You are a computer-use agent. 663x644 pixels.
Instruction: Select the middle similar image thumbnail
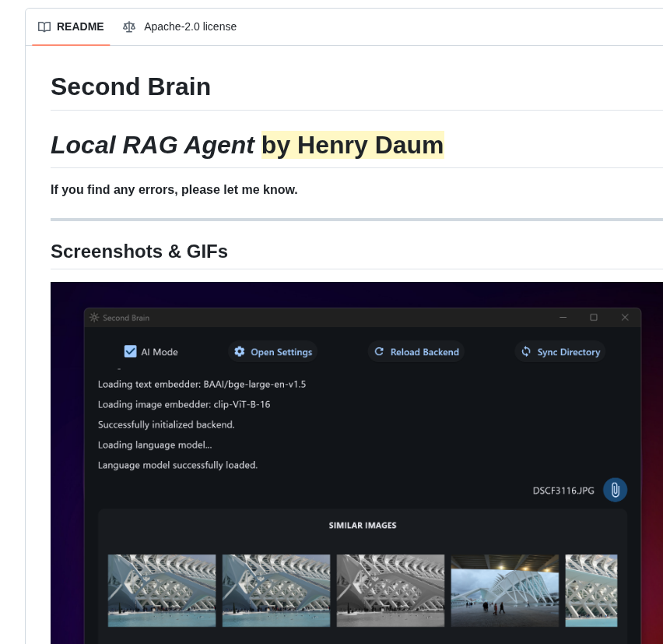click(390, 589)
